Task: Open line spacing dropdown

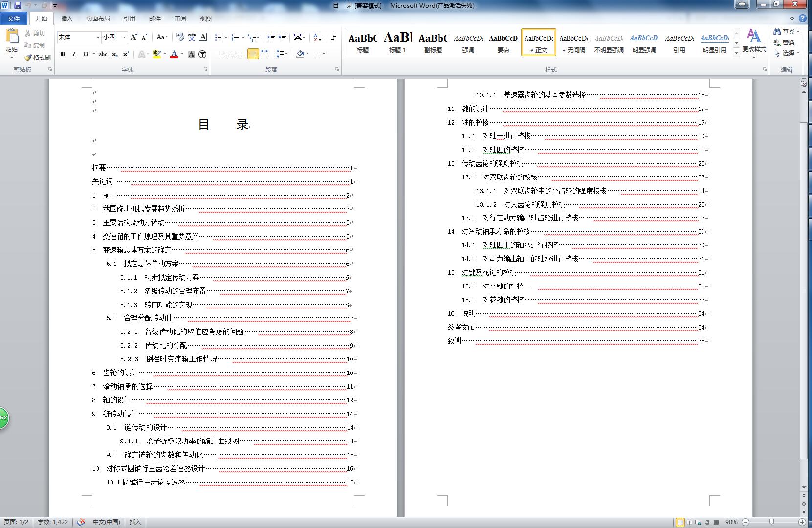Action: 282,54
